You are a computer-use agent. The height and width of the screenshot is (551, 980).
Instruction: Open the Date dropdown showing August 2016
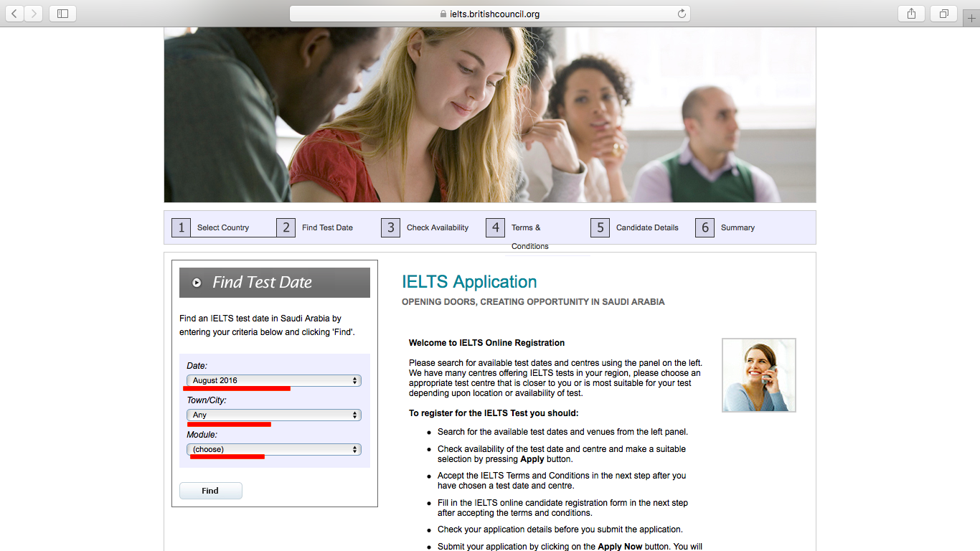[x=274, y=381]
